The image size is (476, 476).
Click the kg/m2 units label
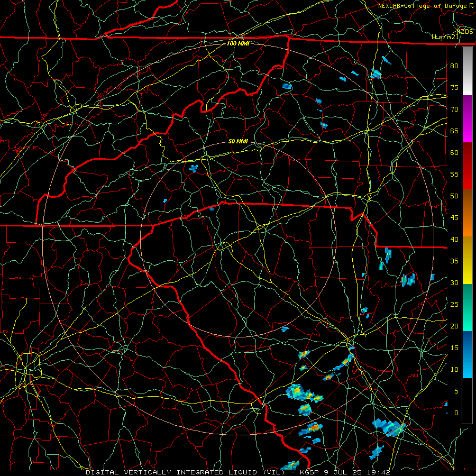pos(445,37)
